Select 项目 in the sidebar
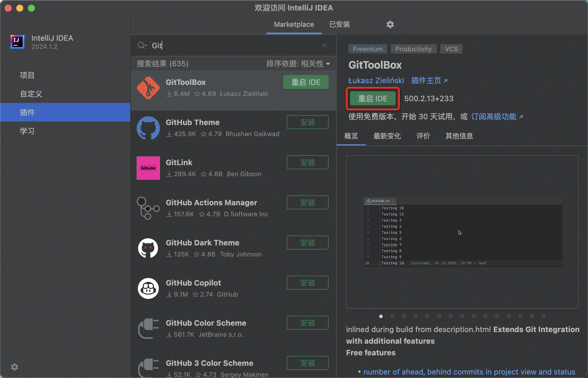This screenshot has height=378, width=588. tap(27, 75)
